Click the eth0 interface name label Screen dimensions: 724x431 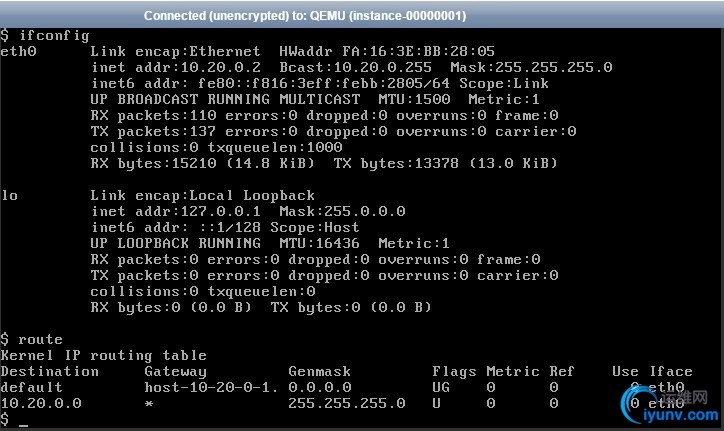point(18,51)
